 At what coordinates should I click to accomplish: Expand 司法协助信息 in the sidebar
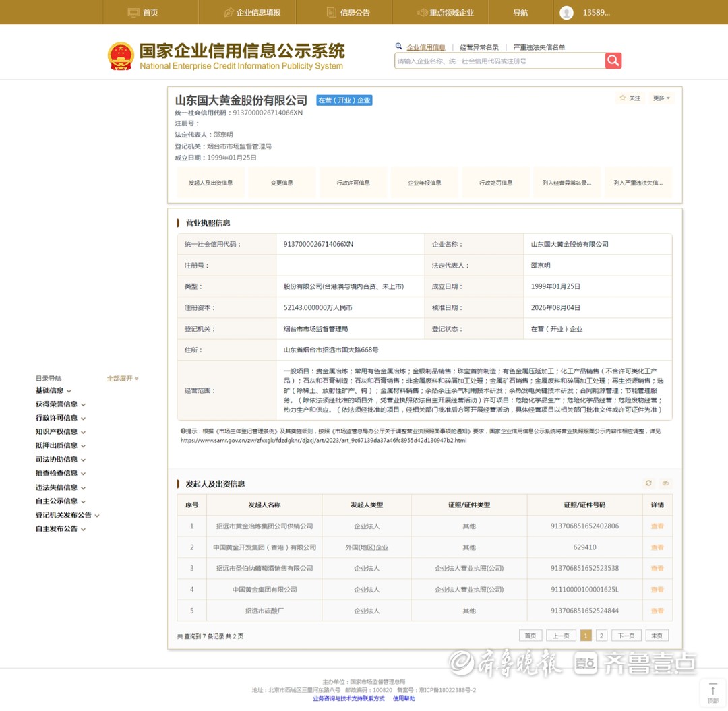[x=61, y=460]
